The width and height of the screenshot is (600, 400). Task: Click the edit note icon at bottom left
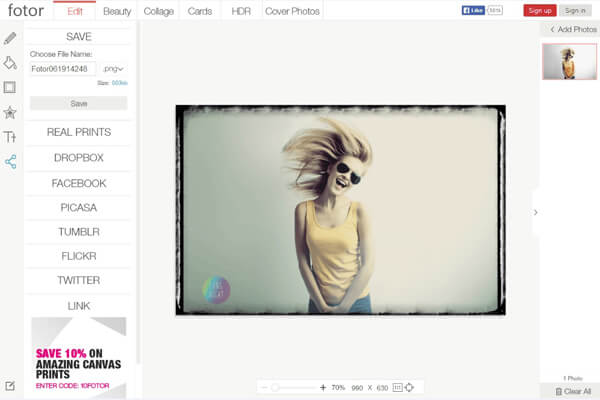(10, 386)
